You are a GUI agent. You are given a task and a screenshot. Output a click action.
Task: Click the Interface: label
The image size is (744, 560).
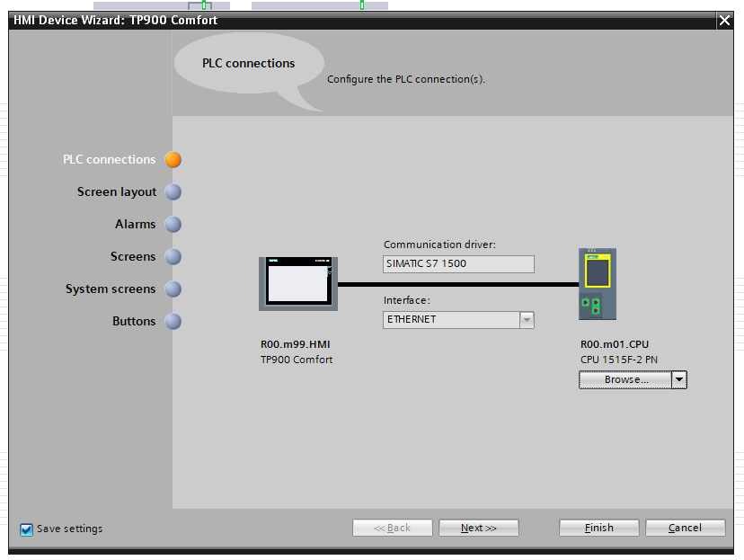[x=407, y=300]
